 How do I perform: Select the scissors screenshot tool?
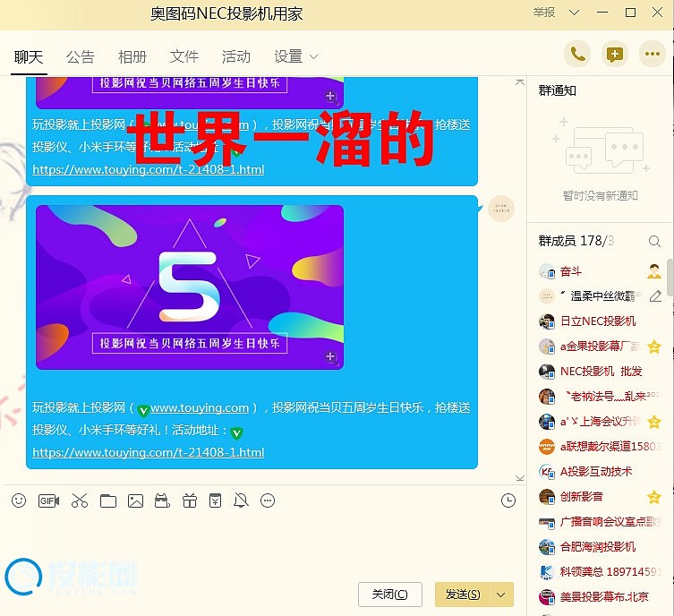pyautogui.click(x=80, y=500)
